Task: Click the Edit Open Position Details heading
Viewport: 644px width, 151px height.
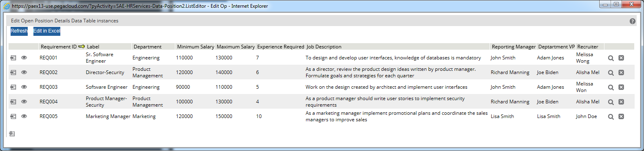Action: point(64,21)
